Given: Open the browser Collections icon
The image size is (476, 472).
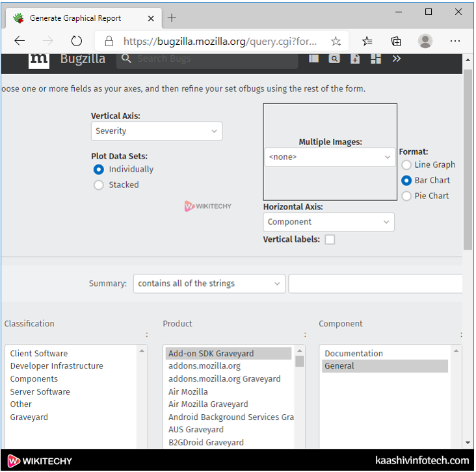Looking at the screenshot, I should [396, 41].
